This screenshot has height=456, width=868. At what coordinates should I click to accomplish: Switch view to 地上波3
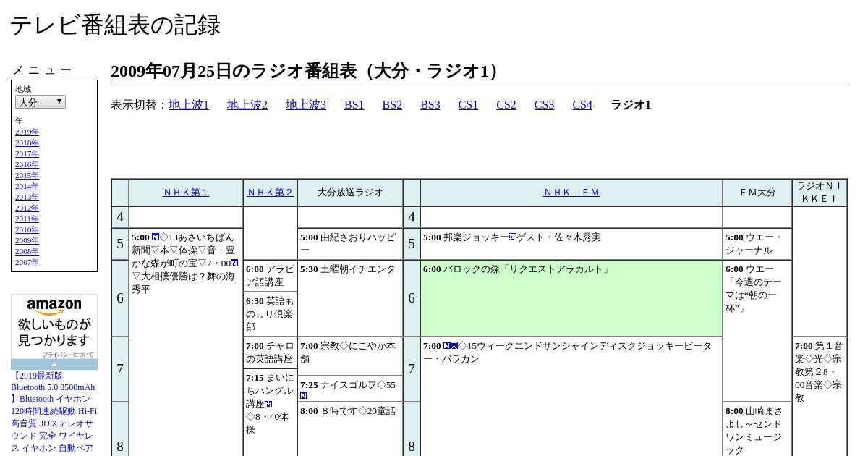[306, 105]
